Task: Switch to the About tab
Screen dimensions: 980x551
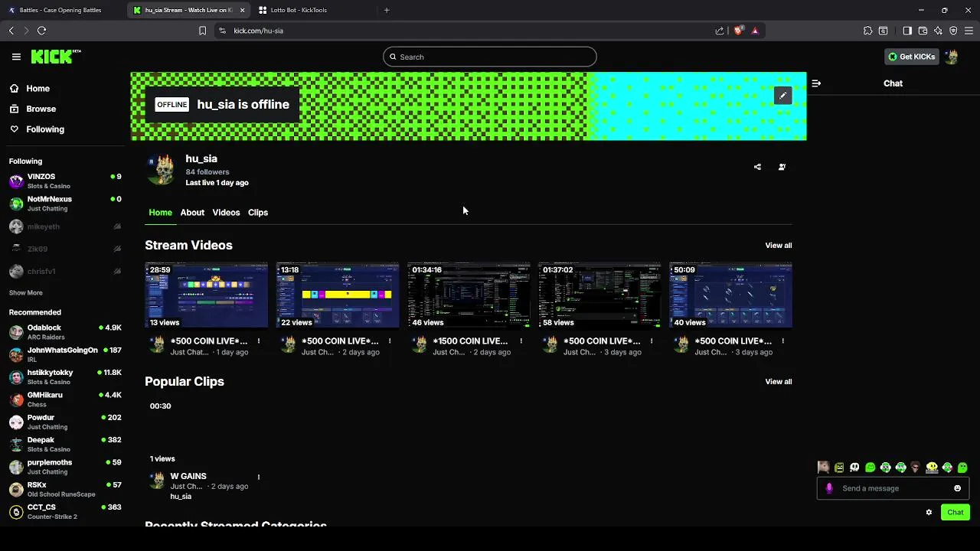Action: (x=192, y=213)
